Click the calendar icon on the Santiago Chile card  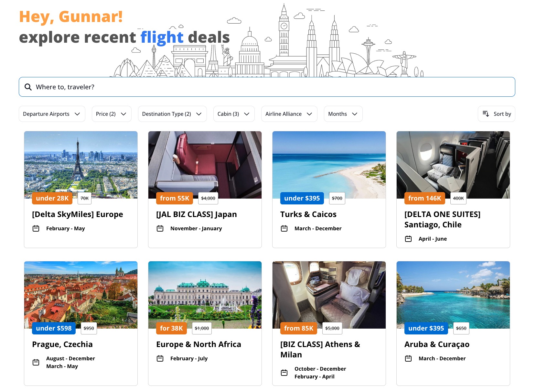[408, 239]
